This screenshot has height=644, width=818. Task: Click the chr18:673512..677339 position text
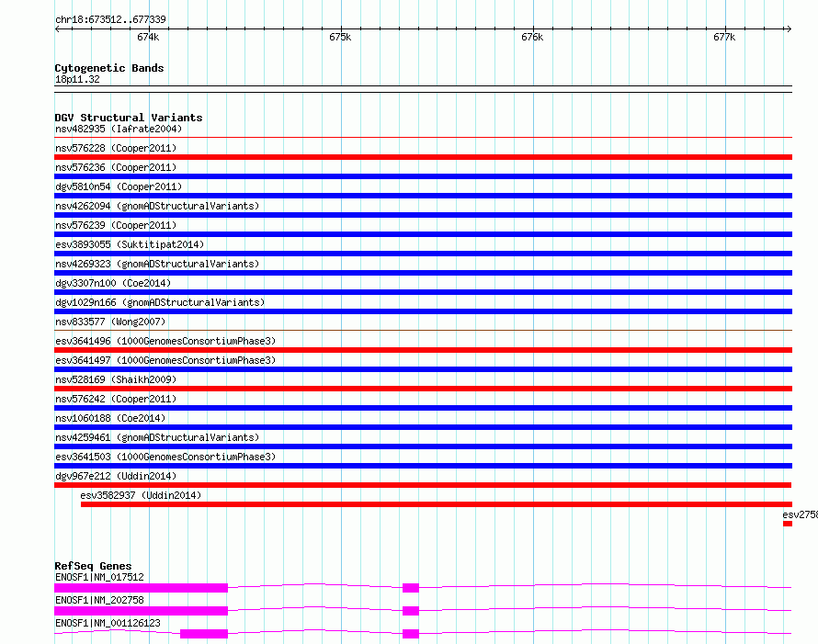coord(110,19)
